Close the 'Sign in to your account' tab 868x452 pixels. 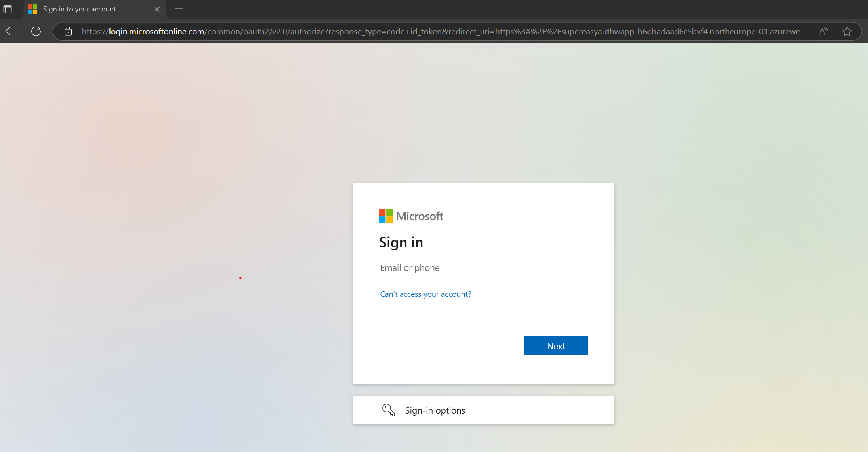157,9
